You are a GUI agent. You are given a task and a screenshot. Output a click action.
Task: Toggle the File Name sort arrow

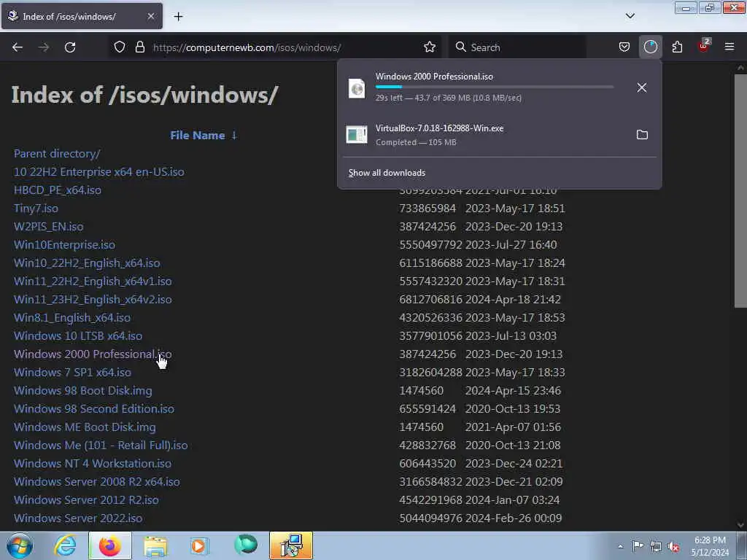coord(234,135)
